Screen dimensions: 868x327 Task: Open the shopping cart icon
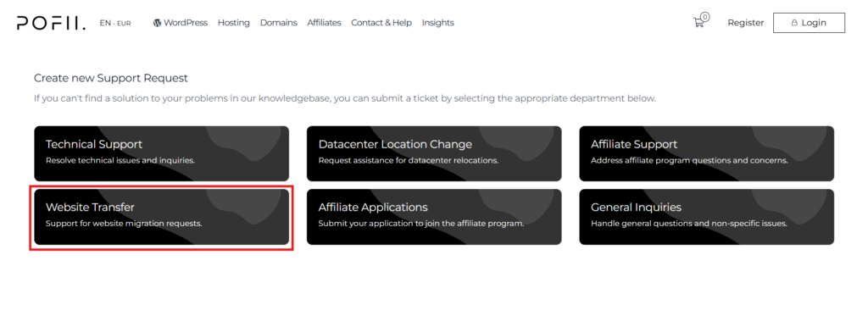[698, 23]
